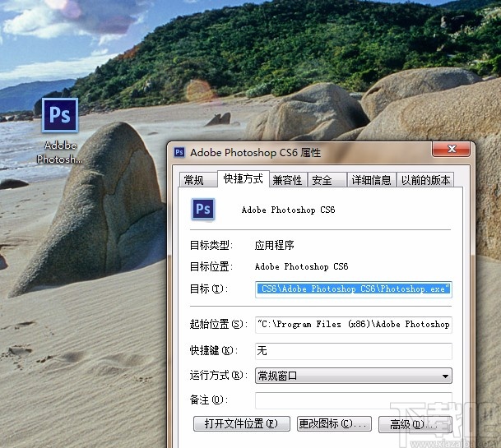
Task: Click the 备注(O) comment field
Action: click(354, 400)
